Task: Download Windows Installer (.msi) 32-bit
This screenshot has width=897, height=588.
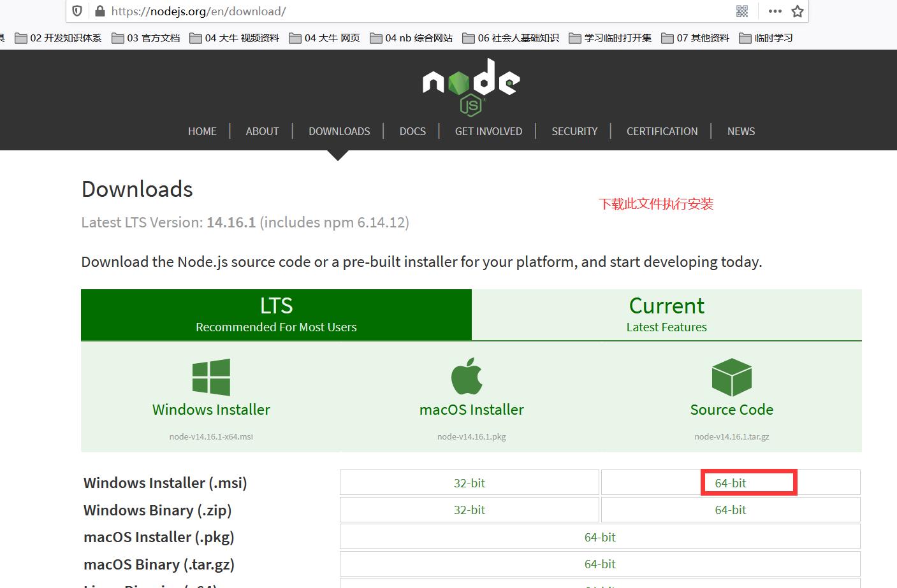Action: point(469,483)
